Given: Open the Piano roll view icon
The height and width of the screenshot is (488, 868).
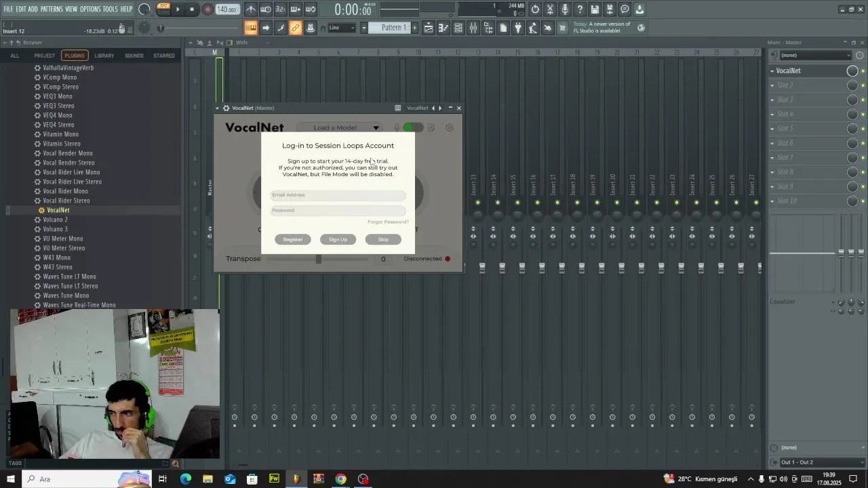Looking at the screenshot, I should (x=443, y=28).
